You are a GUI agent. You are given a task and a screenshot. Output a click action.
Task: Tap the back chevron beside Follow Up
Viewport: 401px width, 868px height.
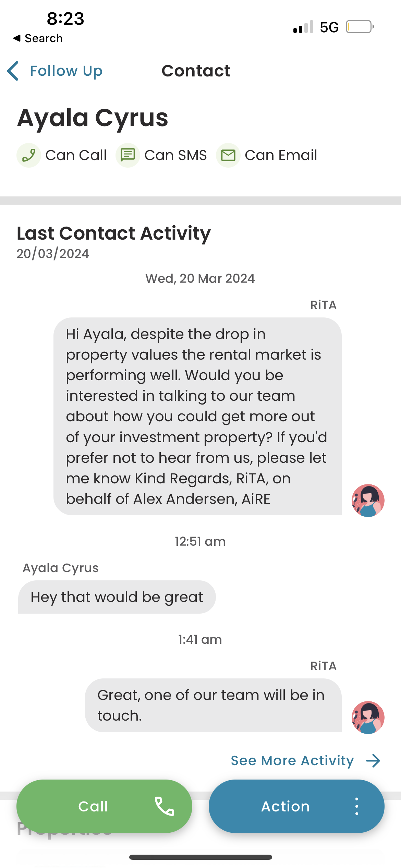(x=13, y=71)
